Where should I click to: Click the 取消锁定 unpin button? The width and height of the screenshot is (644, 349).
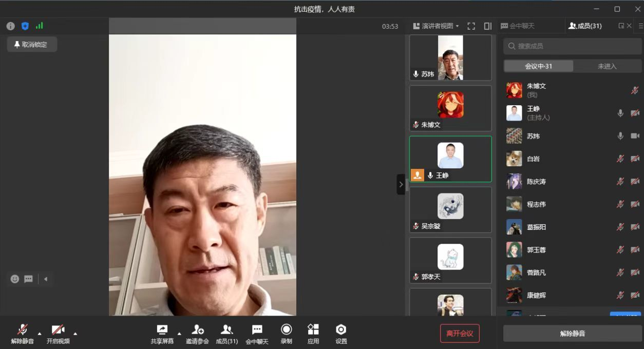(x=32, y=45)
